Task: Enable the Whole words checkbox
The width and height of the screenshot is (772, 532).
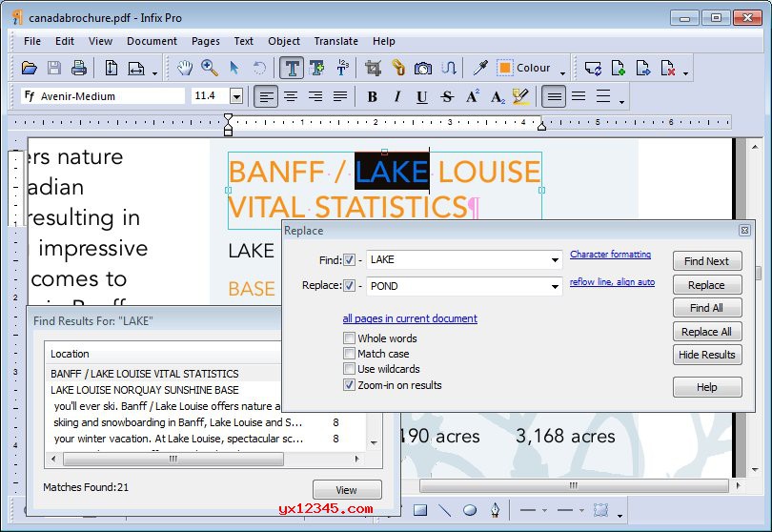Action: tap(350, 338)
